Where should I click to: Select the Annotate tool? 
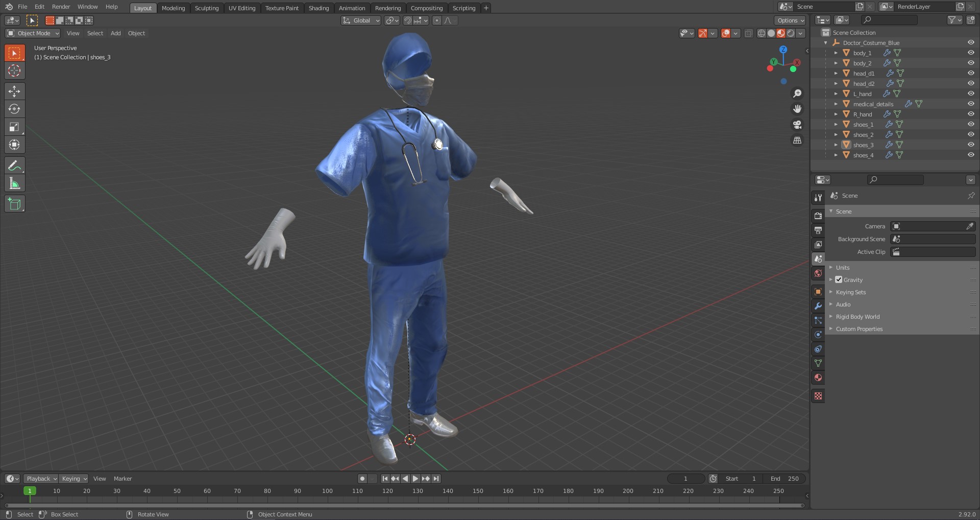(x=14, y=166)
